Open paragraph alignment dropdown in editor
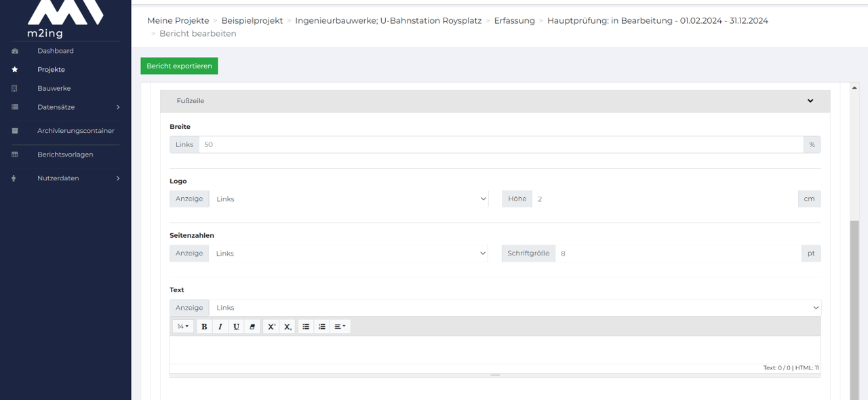868x400 pixels. coord(340,327)
